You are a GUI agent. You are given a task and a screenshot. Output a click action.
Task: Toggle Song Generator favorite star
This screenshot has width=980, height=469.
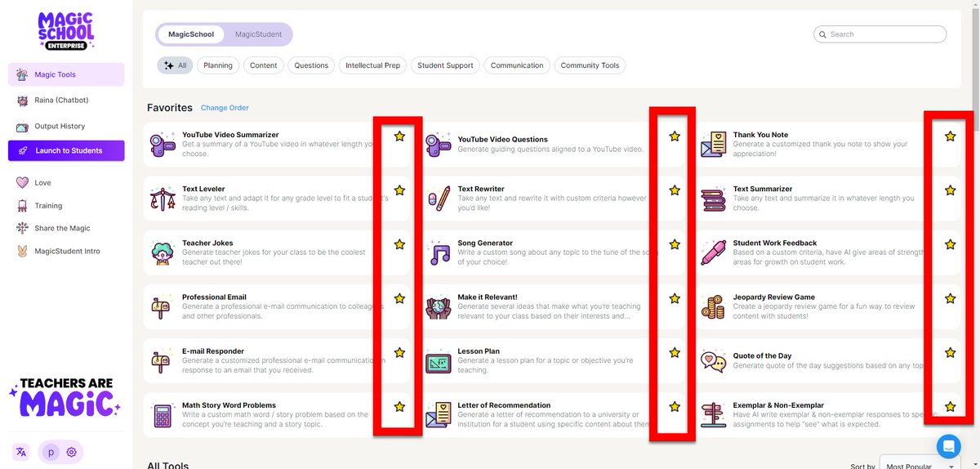click(675, 244)
